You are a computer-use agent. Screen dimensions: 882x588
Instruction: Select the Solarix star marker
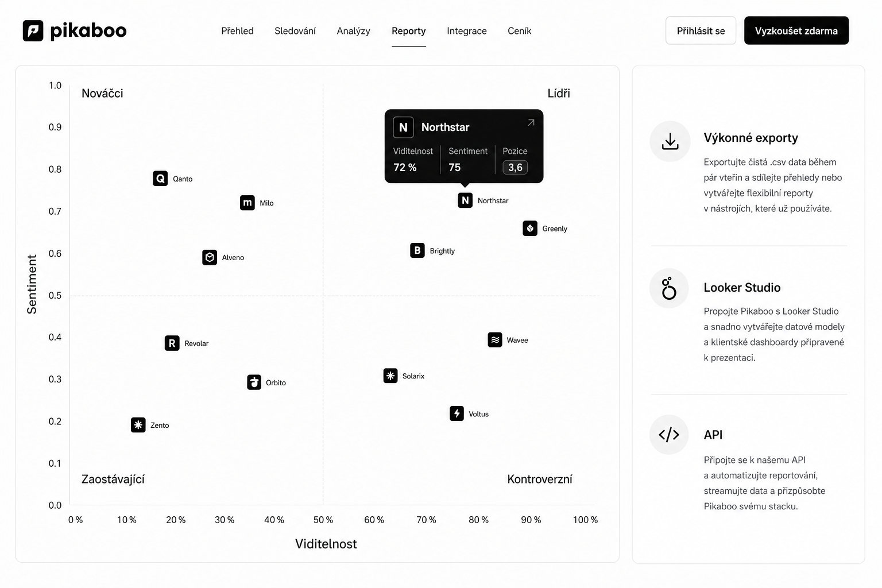(390, 376)
